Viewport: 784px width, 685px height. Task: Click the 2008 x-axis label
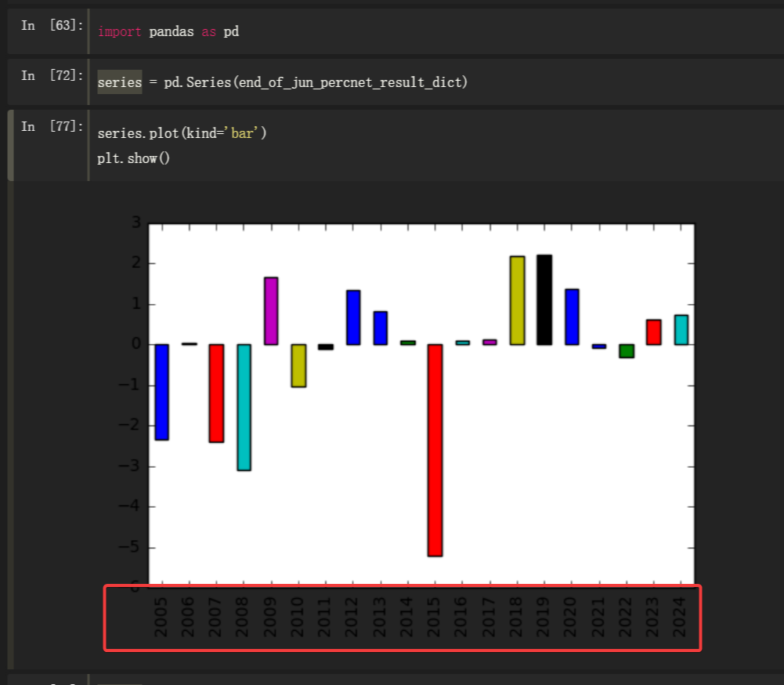click(243, 617)
